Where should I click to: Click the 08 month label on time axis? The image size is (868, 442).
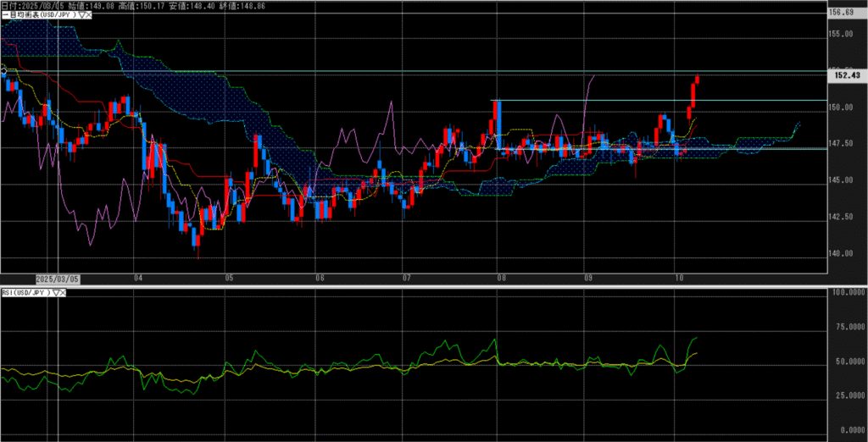point(501,278)
